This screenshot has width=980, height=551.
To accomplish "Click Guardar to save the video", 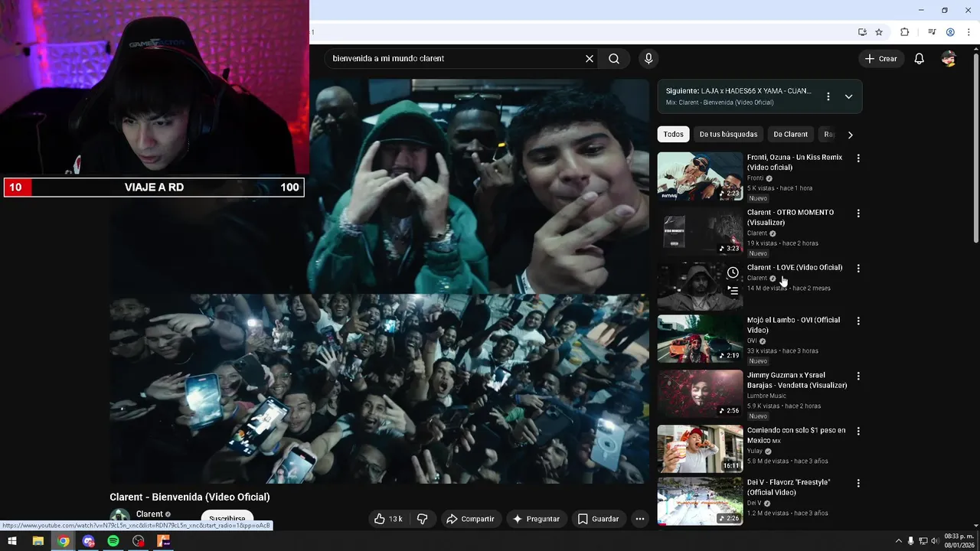I will pos(598,519).
